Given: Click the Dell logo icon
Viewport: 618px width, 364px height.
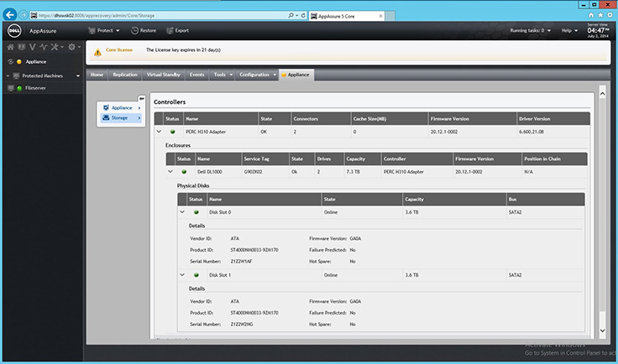Looking at the screenshot, I should coord(14,30).
